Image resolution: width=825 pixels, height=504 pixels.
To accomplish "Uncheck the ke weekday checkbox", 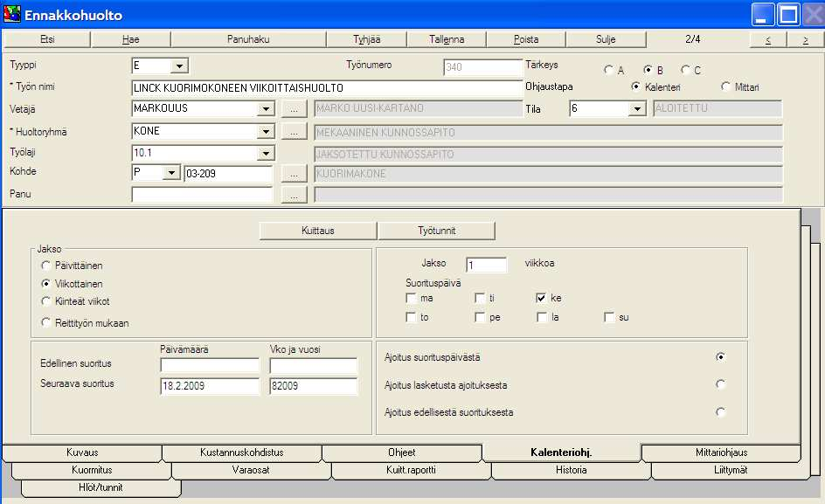I will click(x=541, y=298).
